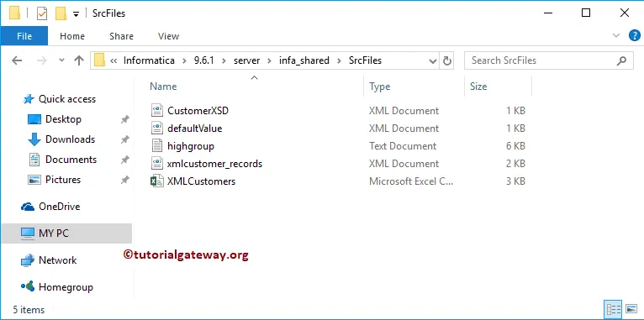Image resolution: width=644 pixels, height=320 pixels.
Task: Click the New folder quick access icon
Action: click(61, 13)
